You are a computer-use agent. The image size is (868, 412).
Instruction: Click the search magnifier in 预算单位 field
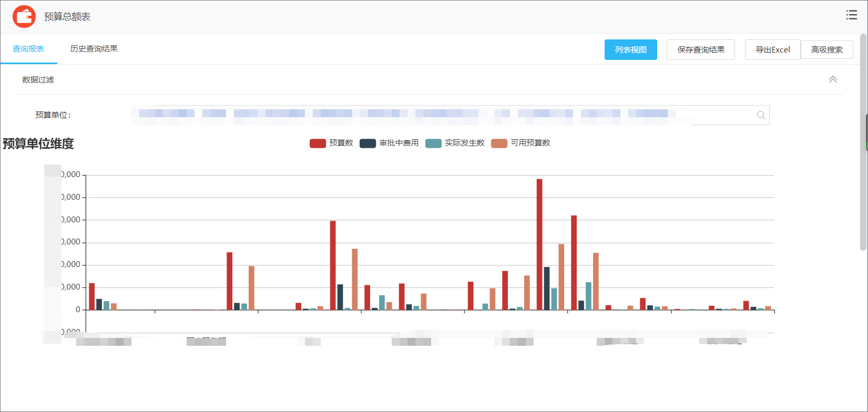[760, 115]
